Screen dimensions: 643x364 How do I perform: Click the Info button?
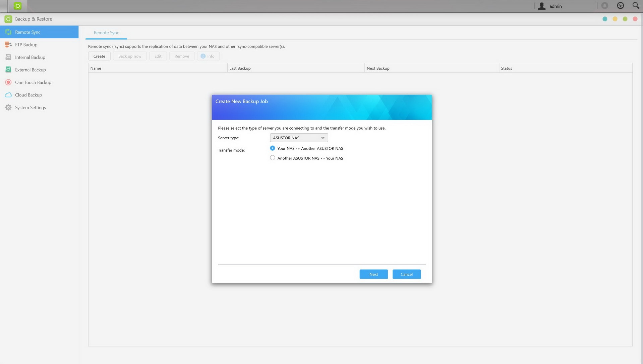208,56
